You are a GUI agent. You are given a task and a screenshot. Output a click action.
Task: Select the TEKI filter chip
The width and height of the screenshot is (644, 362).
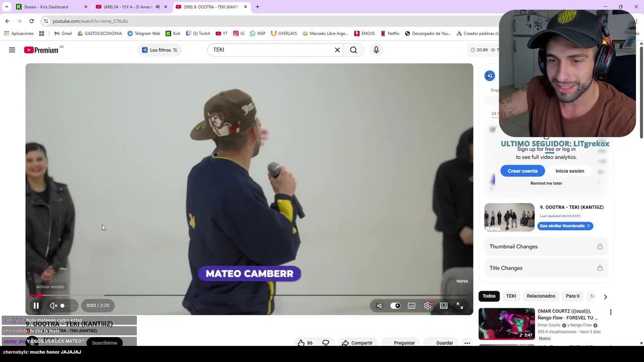tap(511, 296)
